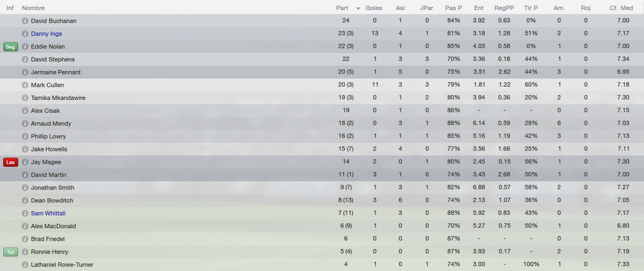The width and height of the screenshot is (644, 271).
Task: Click the info icon for Alex Cisak
Action: [25, 111]
